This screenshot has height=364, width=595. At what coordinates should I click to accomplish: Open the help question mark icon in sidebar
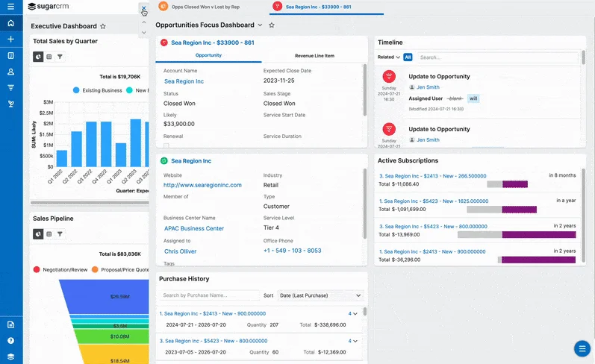[x=10, y=340]
